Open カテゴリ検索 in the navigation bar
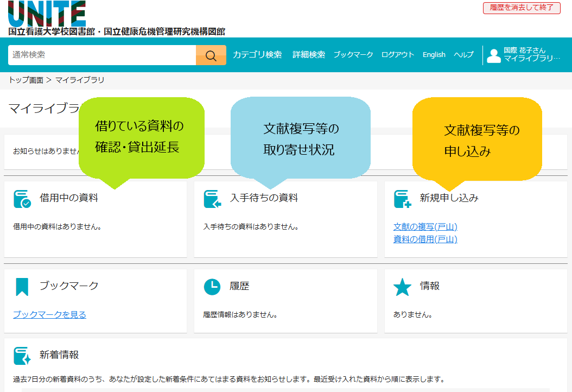Viewport: 572px width, 392px height. point(257,55)
